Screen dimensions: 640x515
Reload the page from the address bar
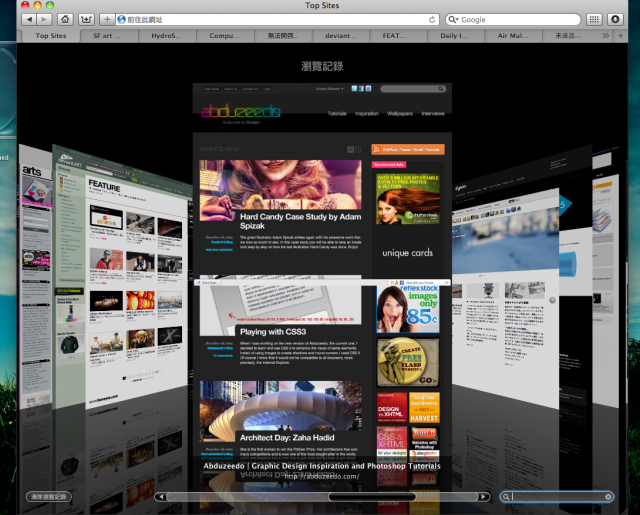(x=432, y=20)
